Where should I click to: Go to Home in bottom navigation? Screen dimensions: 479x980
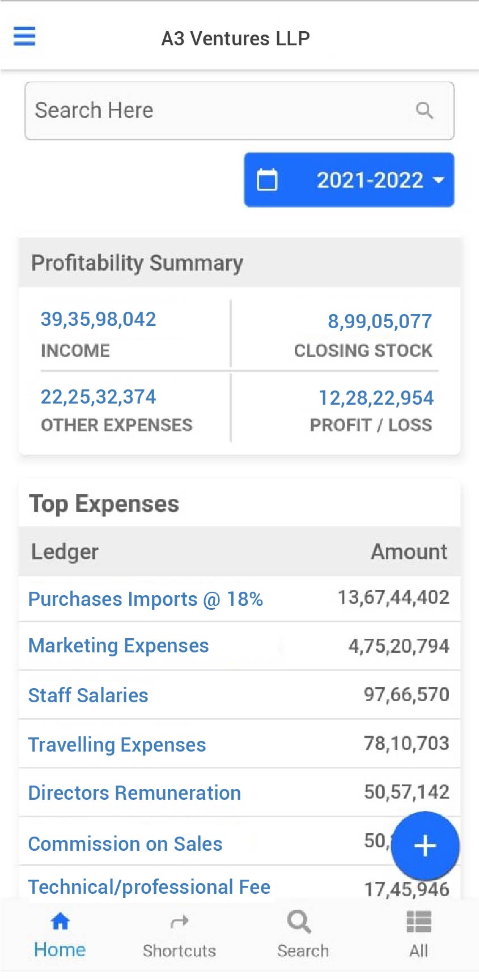60,935
